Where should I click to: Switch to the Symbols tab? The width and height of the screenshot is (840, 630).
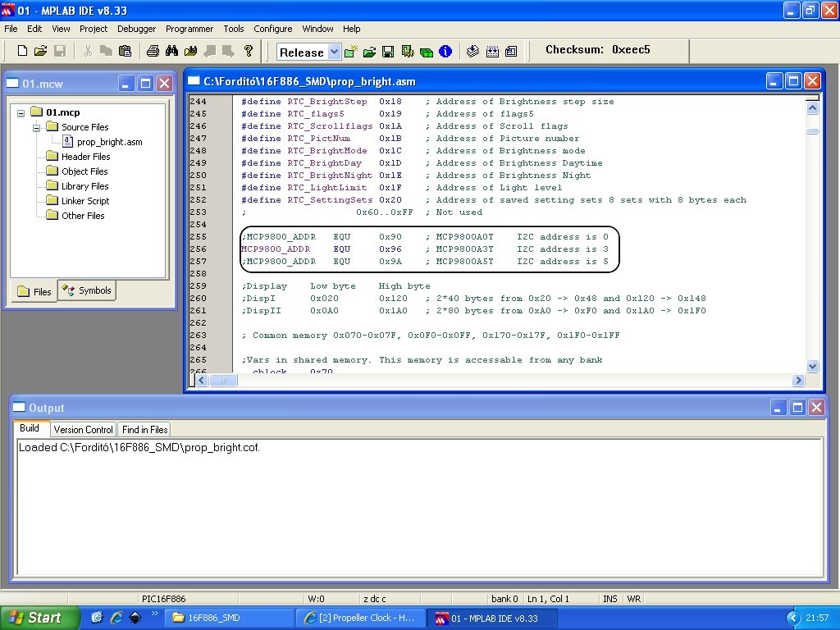click(x=87, y=290)
